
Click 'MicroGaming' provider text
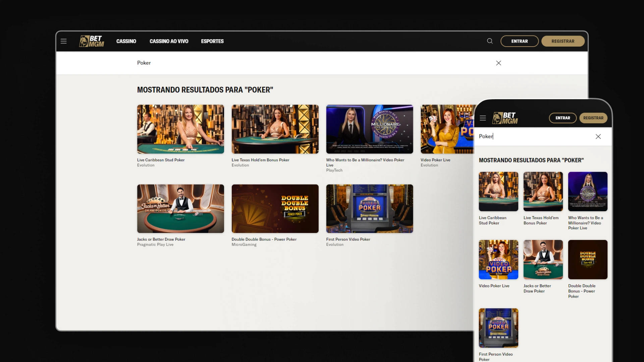[244, 245]
